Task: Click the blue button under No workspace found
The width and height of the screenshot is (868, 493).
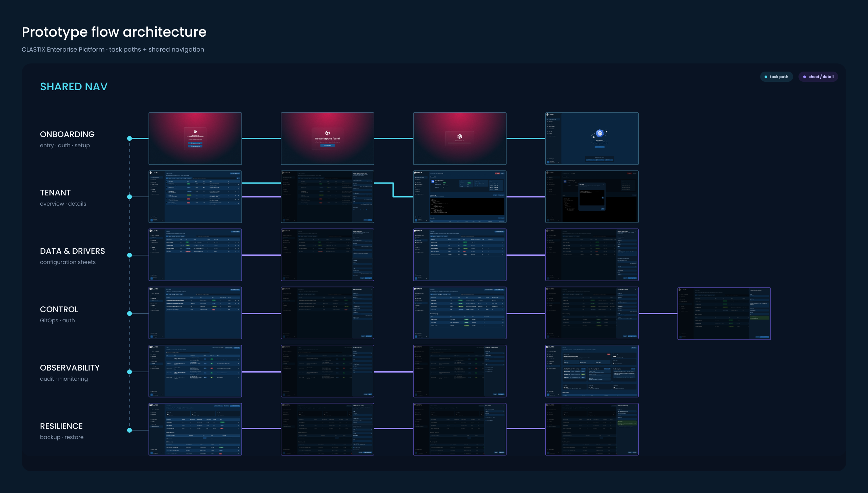Action: tap(328, 146)
